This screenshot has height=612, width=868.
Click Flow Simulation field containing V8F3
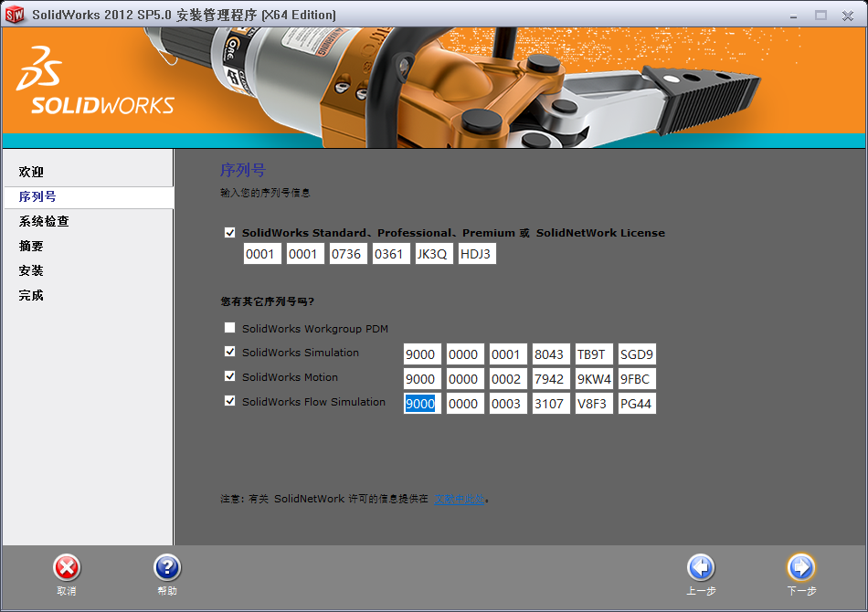point(594,404)
